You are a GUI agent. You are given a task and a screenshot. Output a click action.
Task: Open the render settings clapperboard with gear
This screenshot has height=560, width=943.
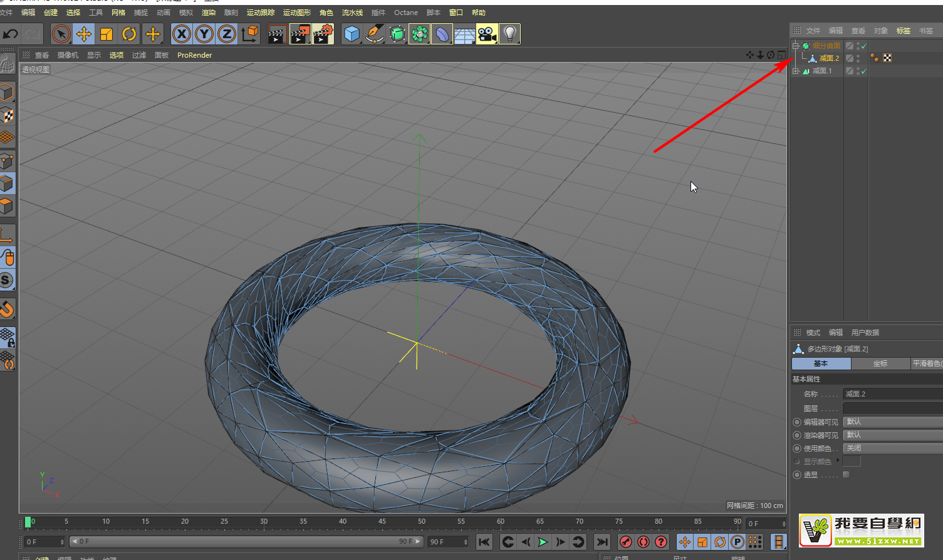click(x=323, y=34)
